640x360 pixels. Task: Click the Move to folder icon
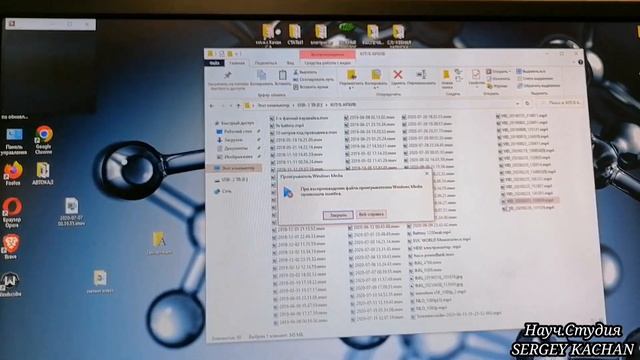[x=351, y=75]
